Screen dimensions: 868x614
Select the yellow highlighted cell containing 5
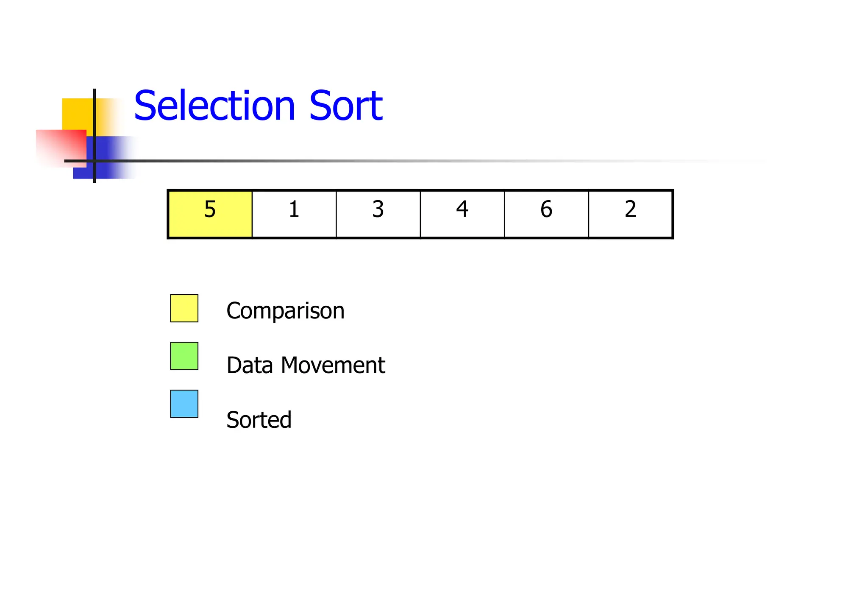pyautogui.click(x=210, y=214)
